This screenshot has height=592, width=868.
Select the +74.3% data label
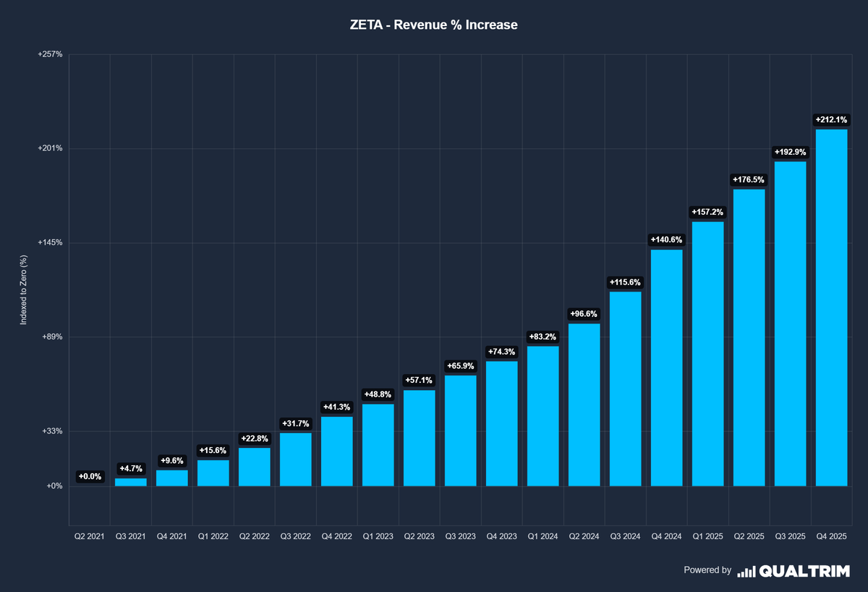click(501, 352)
